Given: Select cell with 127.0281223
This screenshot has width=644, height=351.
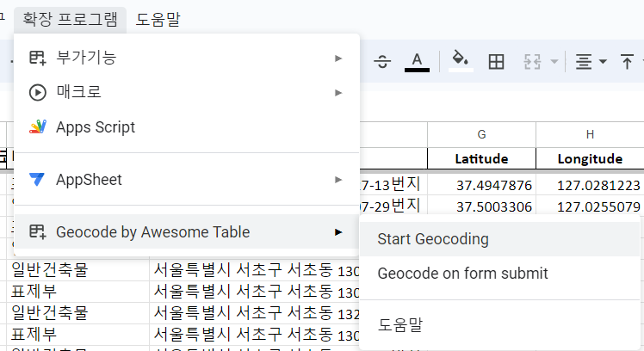Looking at the screenshot, I should tap(590, 185).
